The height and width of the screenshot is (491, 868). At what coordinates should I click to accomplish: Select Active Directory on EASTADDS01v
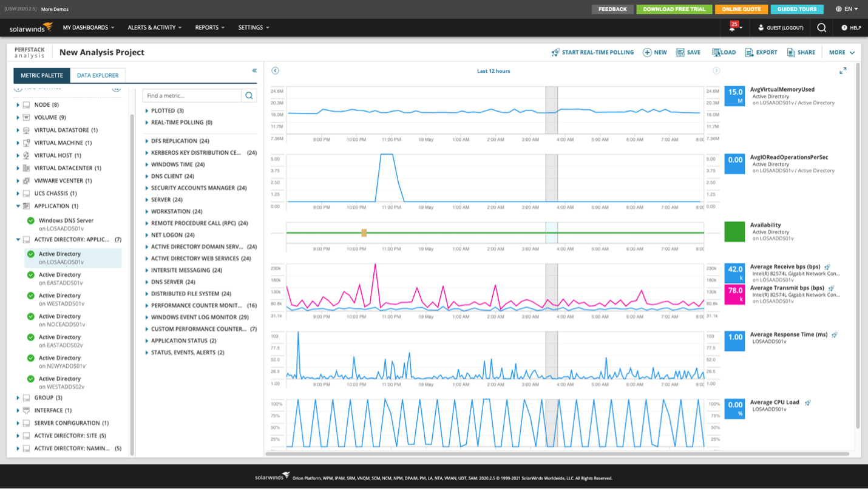click(x=73, y=279)
